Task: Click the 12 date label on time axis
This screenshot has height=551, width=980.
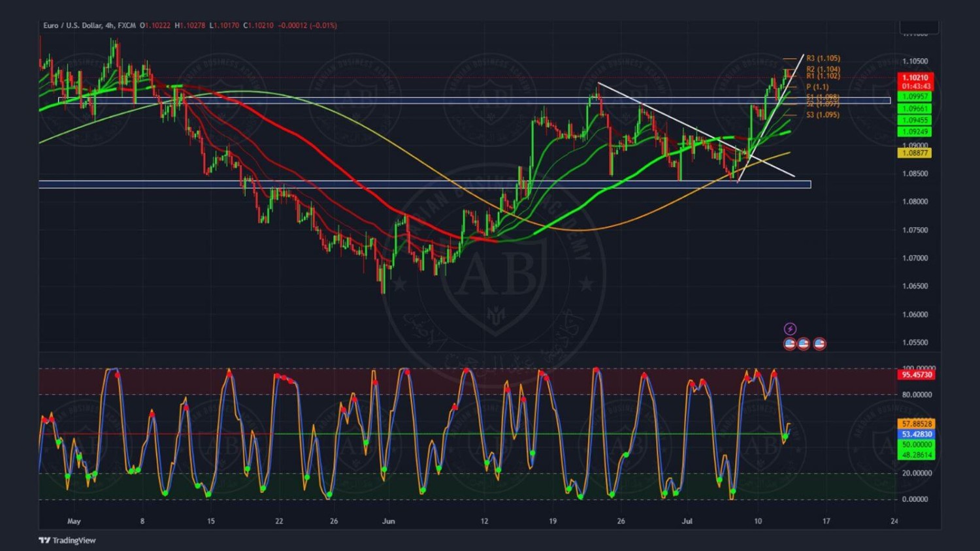Action: pyautogui.click(x=484, y=521)
